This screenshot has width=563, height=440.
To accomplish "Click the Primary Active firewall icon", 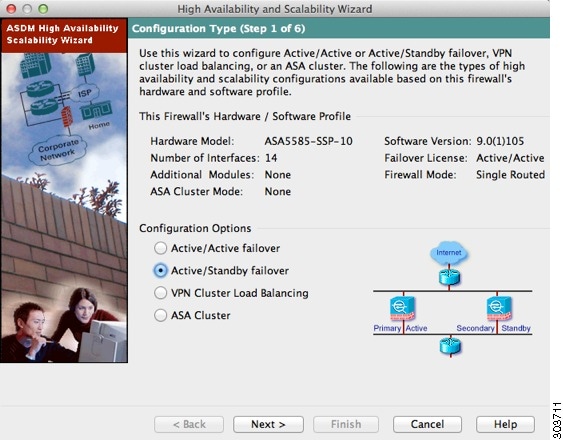I will tap(403, 308).
